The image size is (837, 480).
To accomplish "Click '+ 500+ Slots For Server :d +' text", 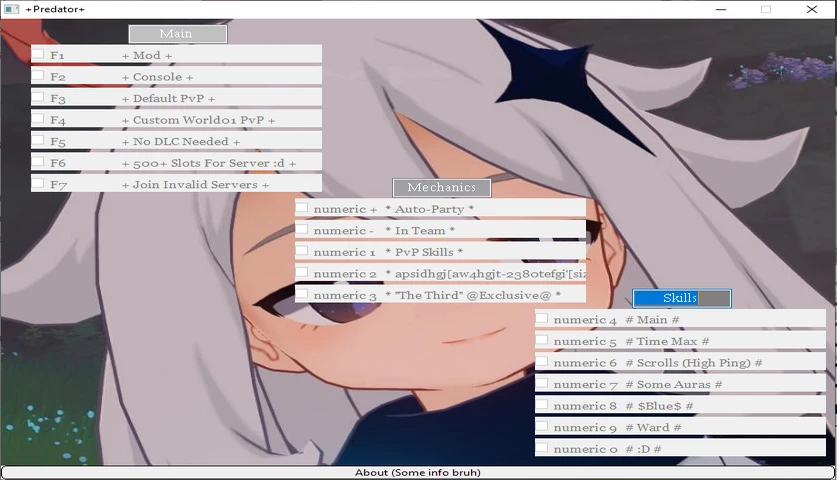I will [x=209, y=163].
